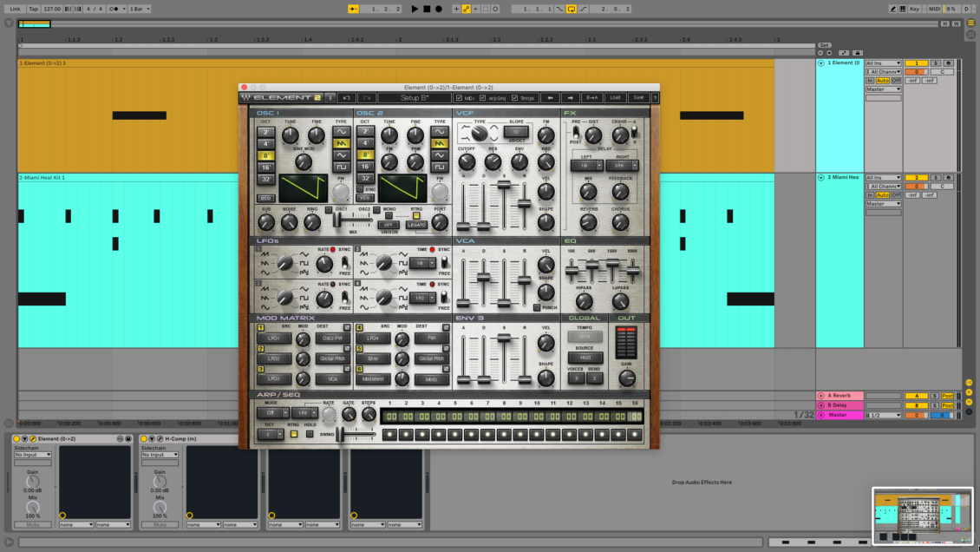The height and width of the screenshot is (552, 980).
Task: Toggle sequencer step 8 button
Action: coord(504,435)
